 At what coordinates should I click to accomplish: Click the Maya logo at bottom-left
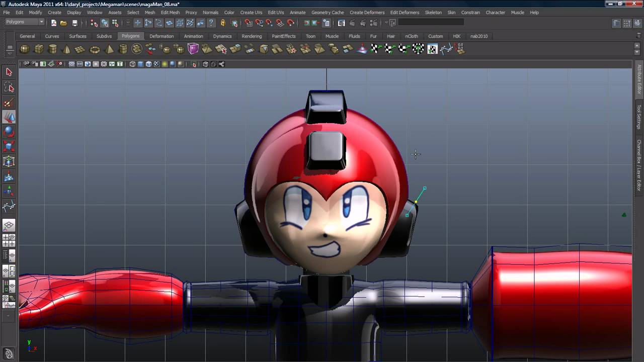coord(9,353)
